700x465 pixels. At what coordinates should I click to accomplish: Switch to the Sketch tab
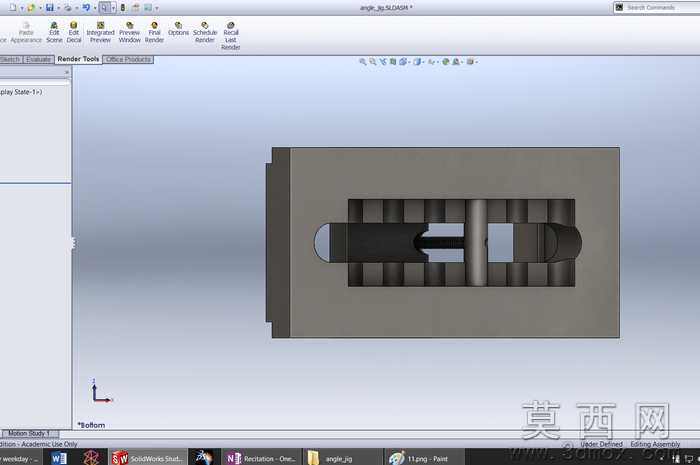(10, 59)
